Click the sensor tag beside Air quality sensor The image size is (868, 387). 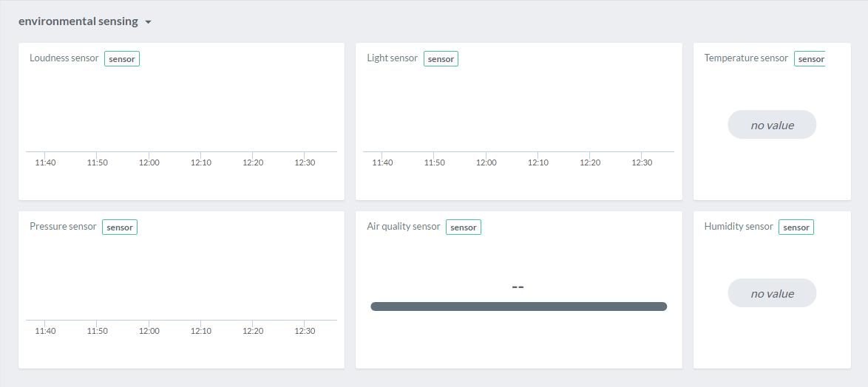pyautogui.click(x=464, y=227)
